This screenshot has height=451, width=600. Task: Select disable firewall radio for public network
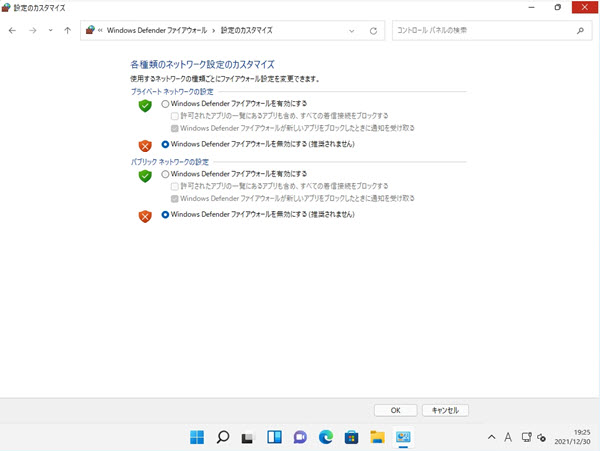click(165, 215)
